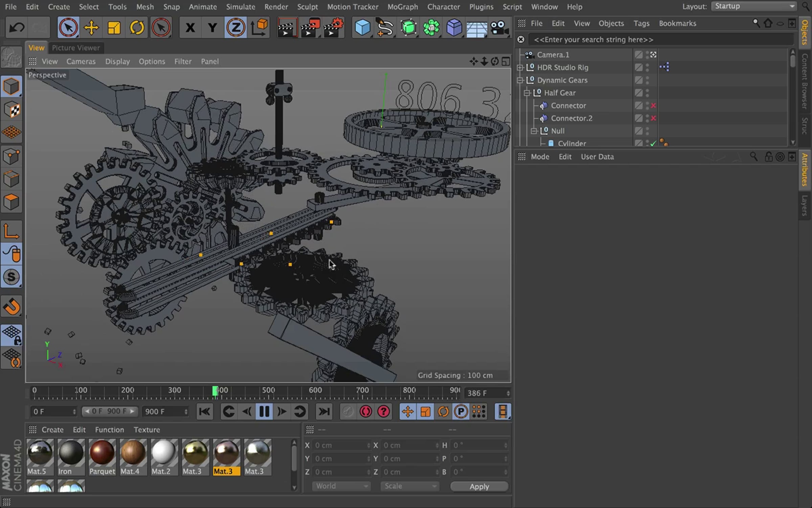The image size is (812, 508).
Task: Select the Parquet material swatch
Action: [x=102, y=457]
